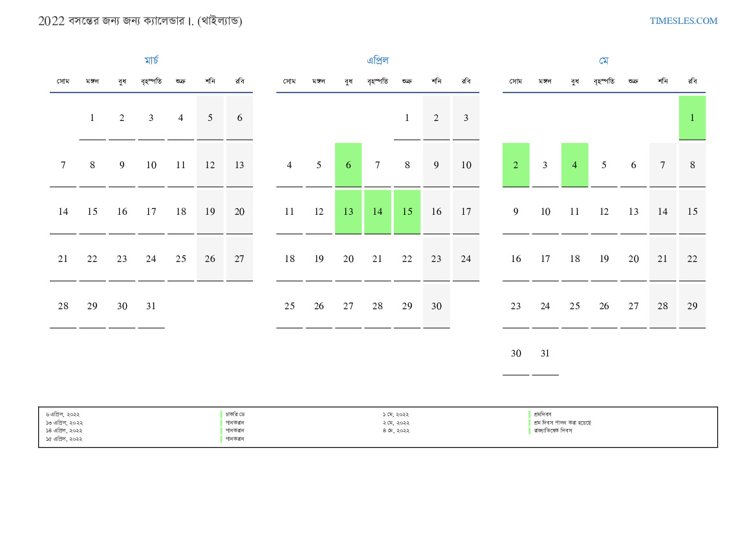This screenshot has height=535, width=756.
Task: Click the রবি weekday header in May
Action: (x=692, y=81)
